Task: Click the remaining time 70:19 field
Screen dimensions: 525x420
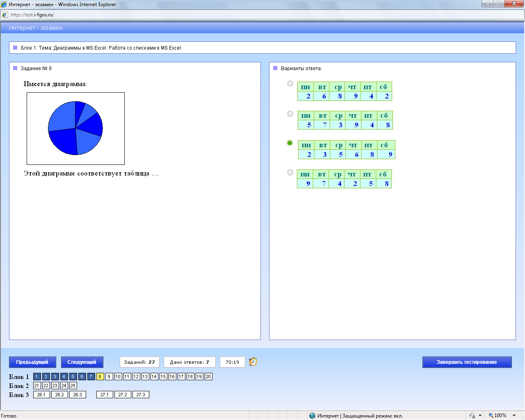Action: coord(232,362)
